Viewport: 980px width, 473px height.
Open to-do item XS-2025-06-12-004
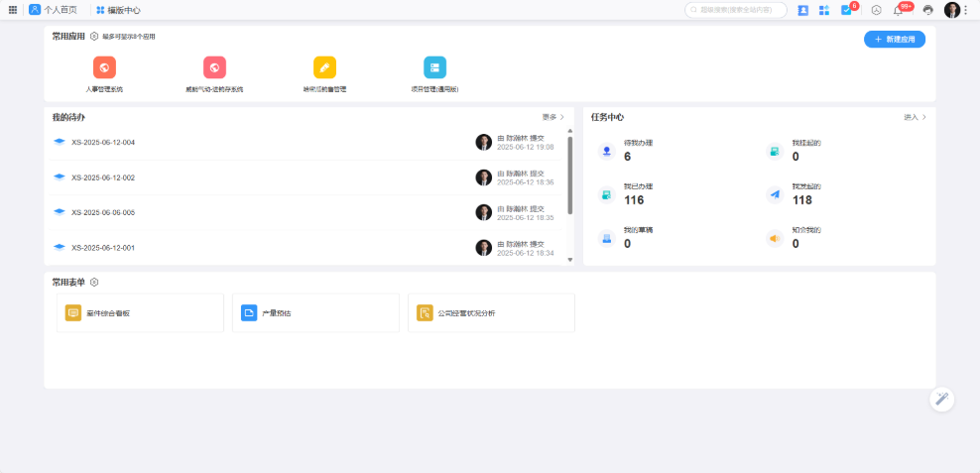pyautogui.click(x=103, y=142)
